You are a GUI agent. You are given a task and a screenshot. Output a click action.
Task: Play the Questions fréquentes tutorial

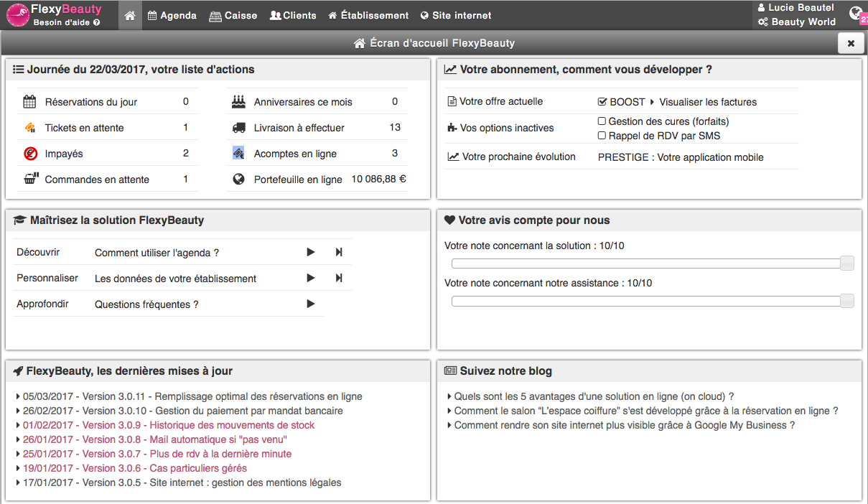(311, 304)
